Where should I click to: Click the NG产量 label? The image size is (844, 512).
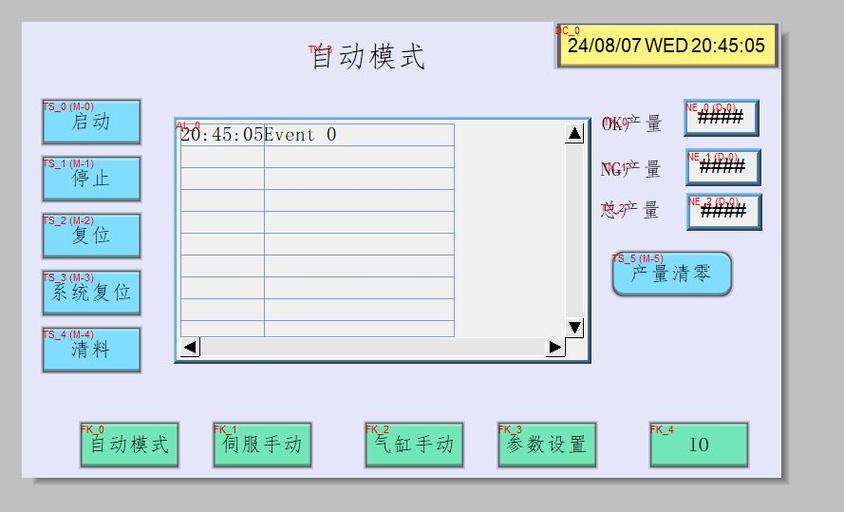click(631, 169)
